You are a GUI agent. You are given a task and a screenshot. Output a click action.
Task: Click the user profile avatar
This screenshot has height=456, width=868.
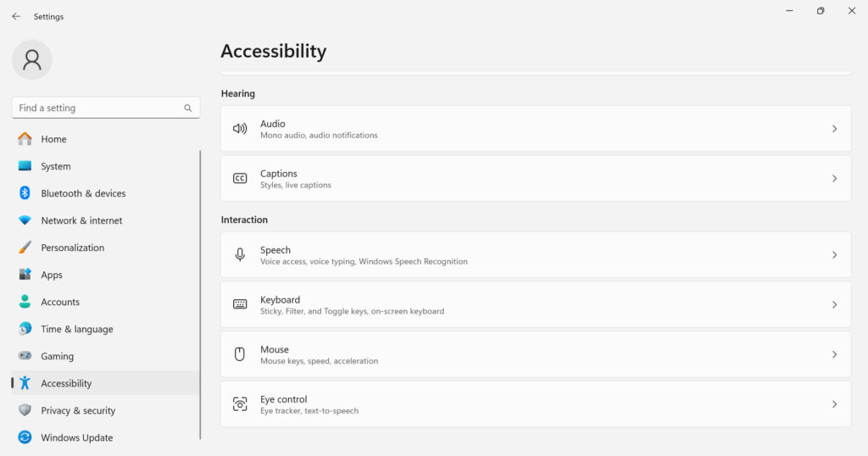(32, 59)
